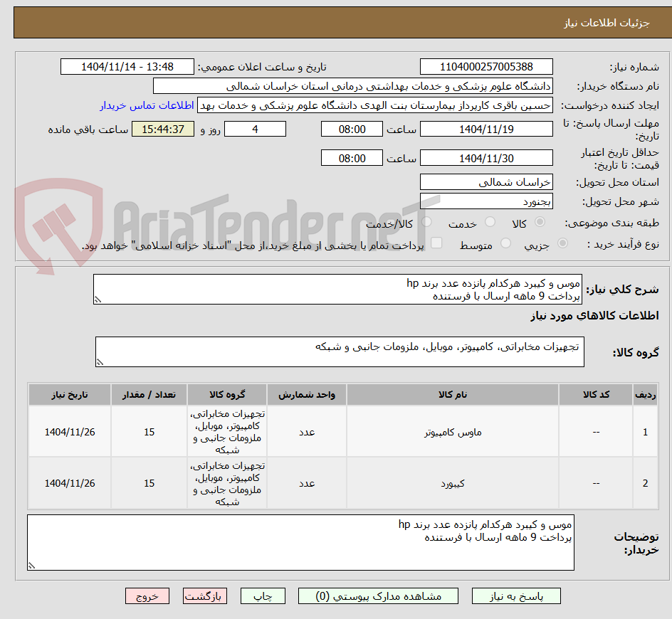
Task: Click quantity 15 in ماوس کامپیوتر row
Action: (x=149, y=432)
